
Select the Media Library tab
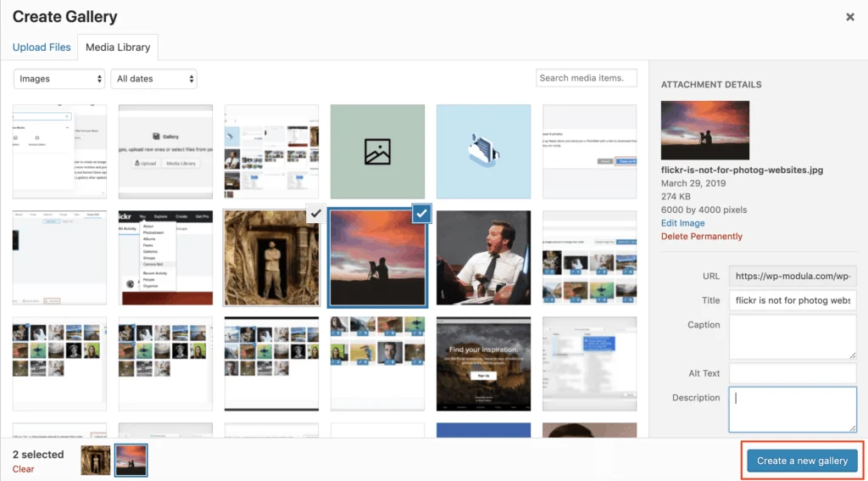tap(118, 48)
